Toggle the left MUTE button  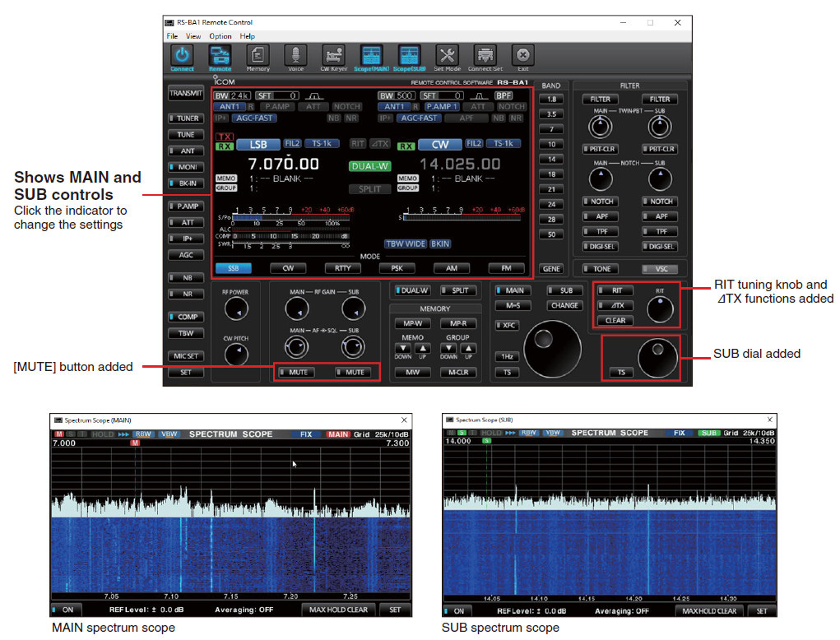[296, 372]
